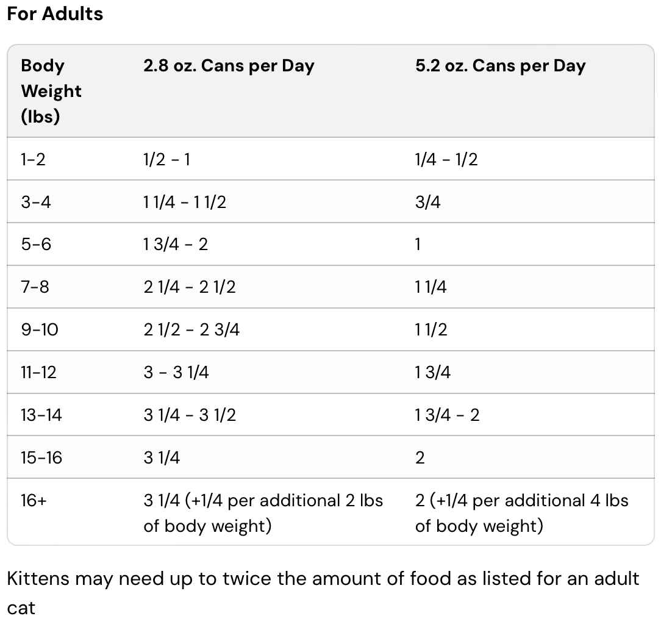The width and height of the screenshot is (672, 627).
Task: Select the "2 1/4 - 2 1/2" cell
Action: pyautogui.click(x=190, y=287)
